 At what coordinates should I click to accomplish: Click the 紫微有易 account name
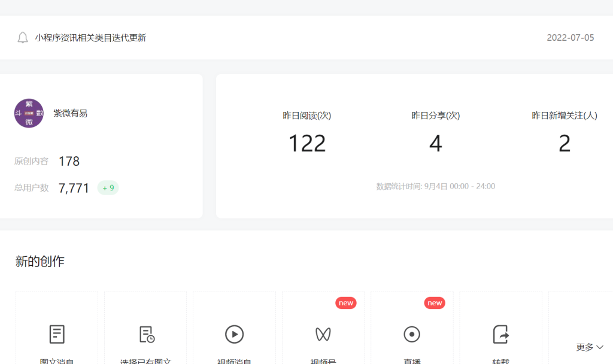pyautogui.click(x=71, y=113)
